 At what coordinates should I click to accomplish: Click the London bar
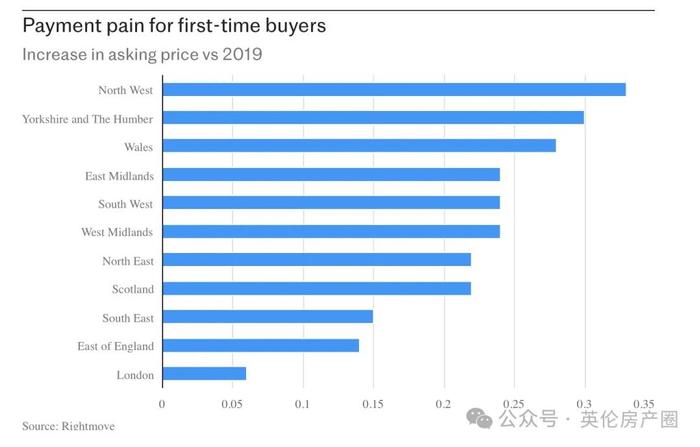[x=204, y=373]
